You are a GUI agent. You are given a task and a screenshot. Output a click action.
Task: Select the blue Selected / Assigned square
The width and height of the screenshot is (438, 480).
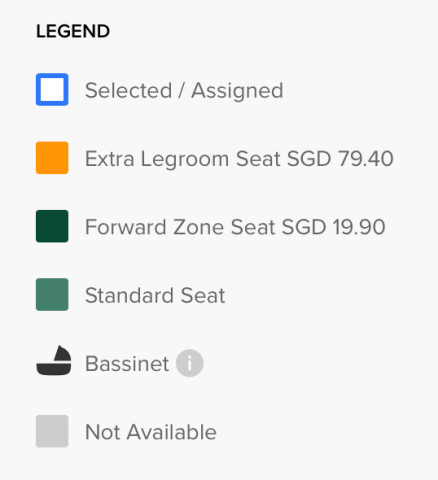[x=52, y=89]
